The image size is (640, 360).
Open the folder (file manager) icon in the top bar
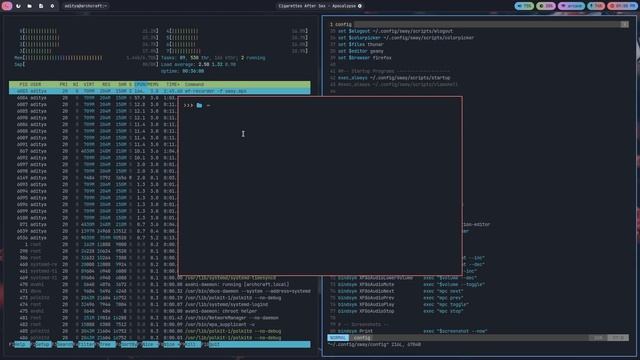point(29,6)
